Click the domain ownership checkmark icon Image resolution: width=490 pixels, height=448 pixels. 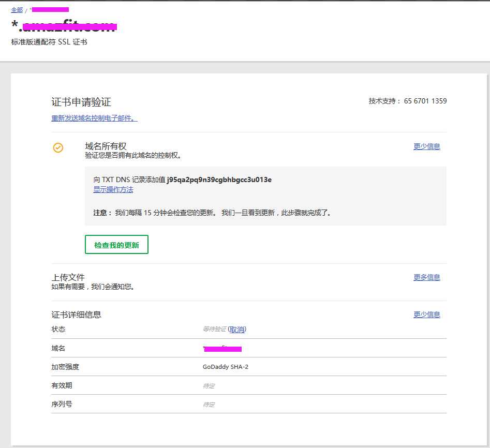click(x=58, y=147)
